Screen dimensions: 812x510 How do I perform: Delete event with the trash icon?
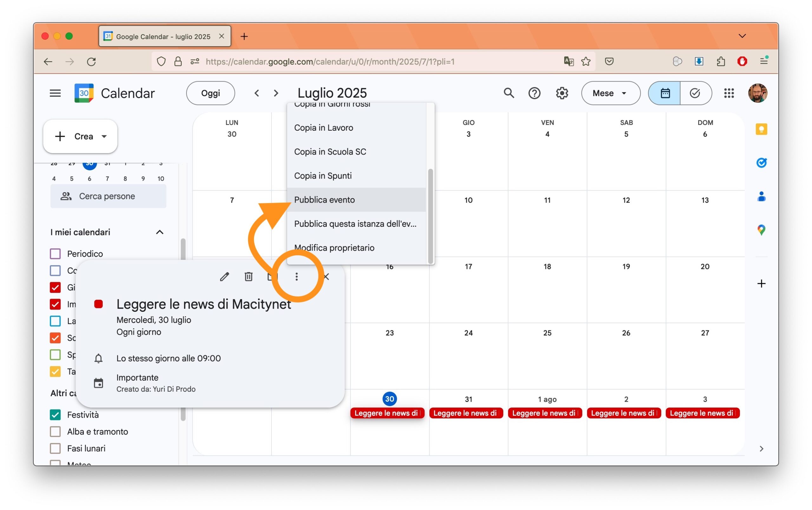(249, 277)
